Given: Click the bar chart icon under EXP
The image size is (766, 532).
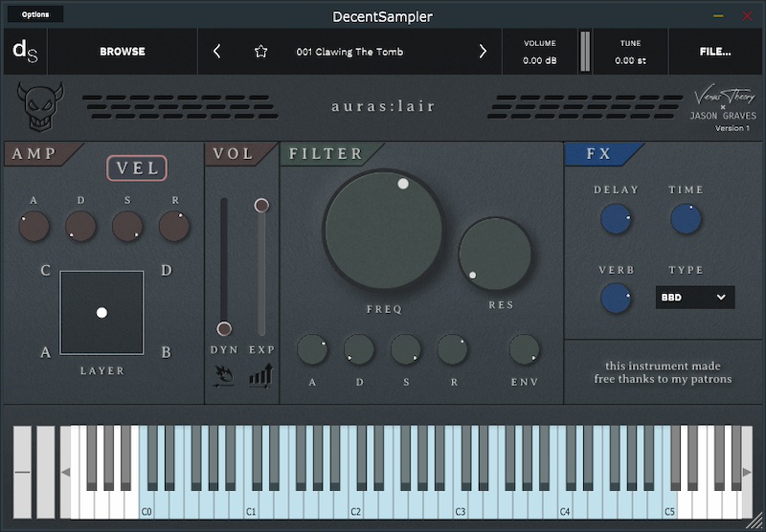Looking at the screenshot, I should [261, 374].
